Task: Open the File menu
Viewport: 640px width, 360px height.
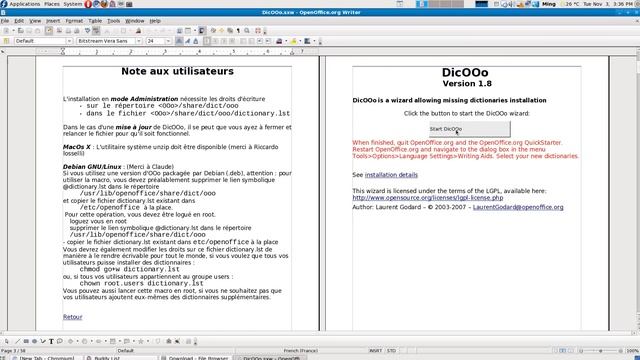Action: tap(5, 21)
